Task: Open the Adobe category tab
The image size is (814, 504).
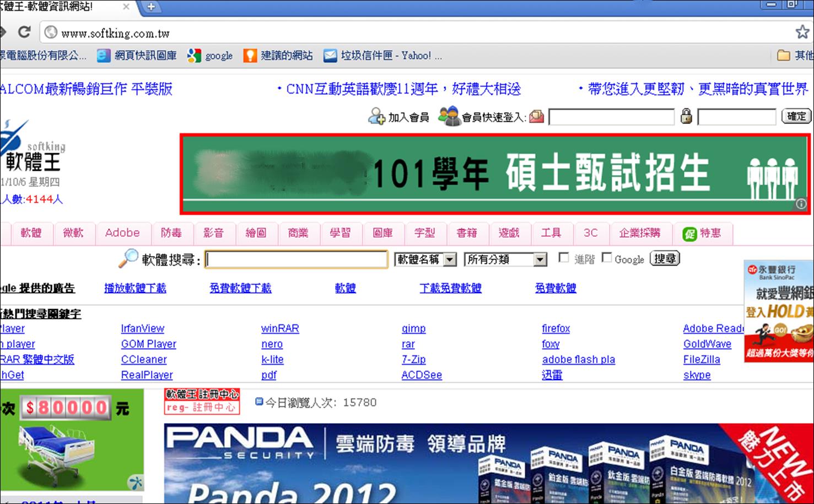Action: pyautogui.click(x=122, y=233)
